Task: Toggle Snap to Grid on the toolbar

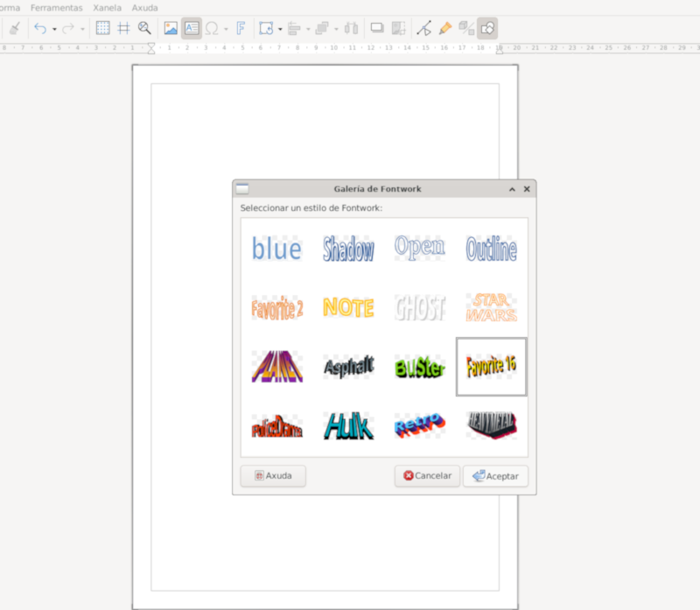Action: [122, 27]
